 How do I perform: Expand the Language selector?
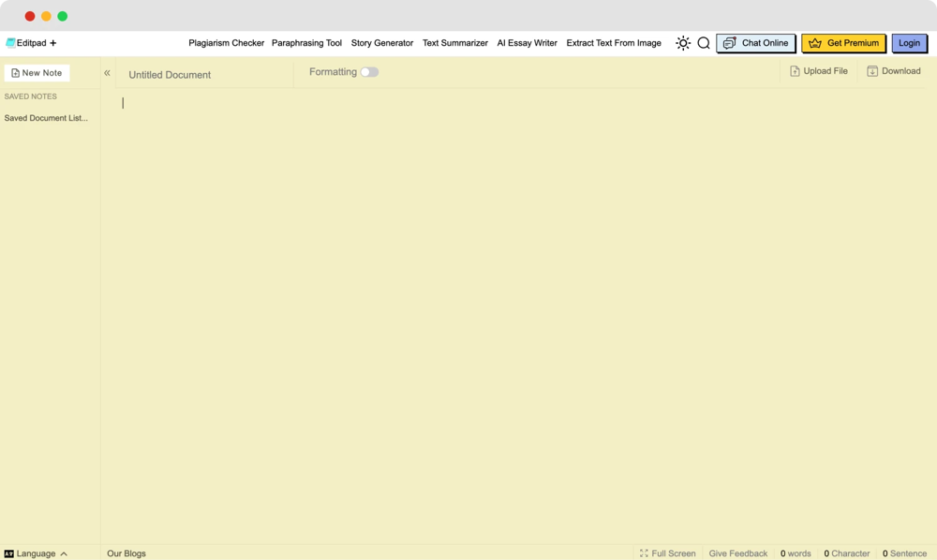33,553
